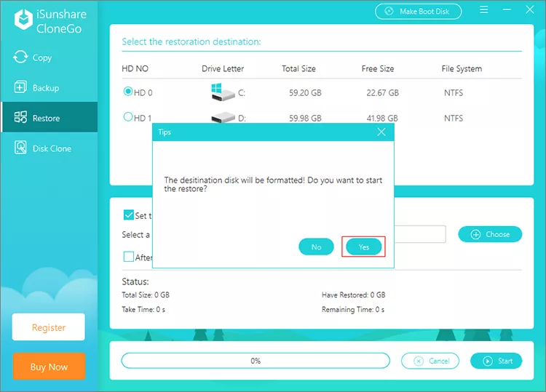Viewport: 546px width, 392px height.
Task: Click the Drive Letter column header
Action: (223, 69)
